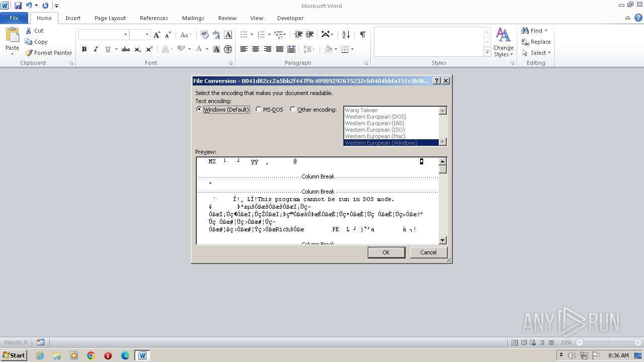Open the Font dialog launcher
644x362 pixels.
[x=231, y=63]
